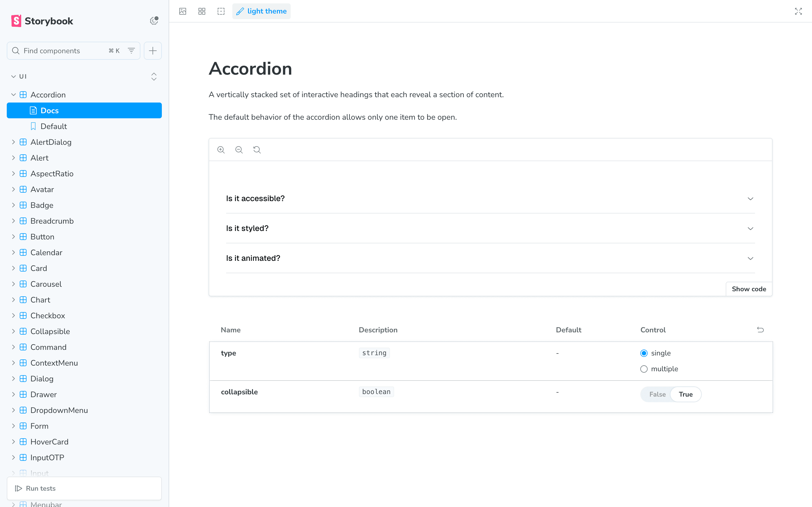Select the single type radio option
The image size is (812, 507).
click(644, 353)
